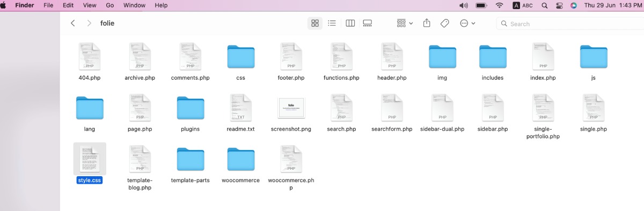
Task: Open the ABC input source menu
Action: pyautogui.click(x=523, y=5)
